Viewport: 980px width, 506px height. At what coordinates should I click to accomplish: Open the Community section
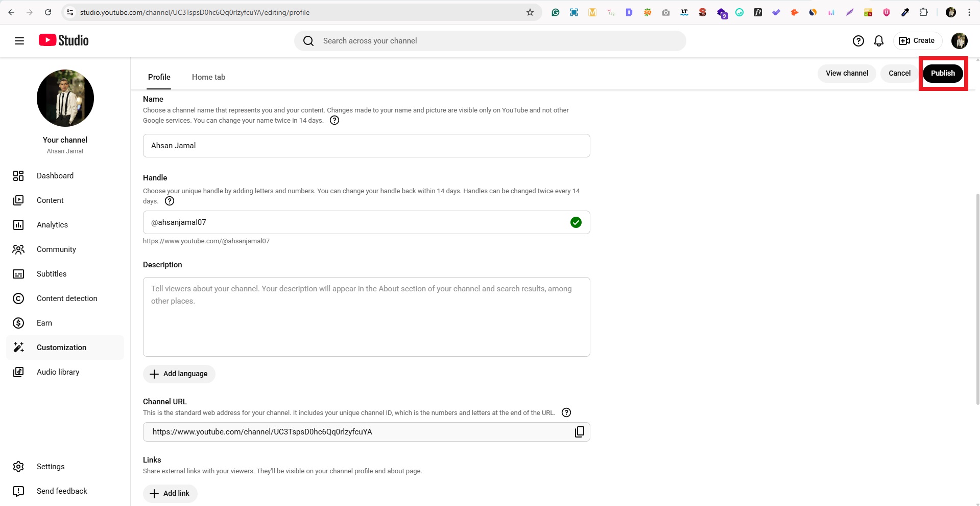[x=56, y=249]
